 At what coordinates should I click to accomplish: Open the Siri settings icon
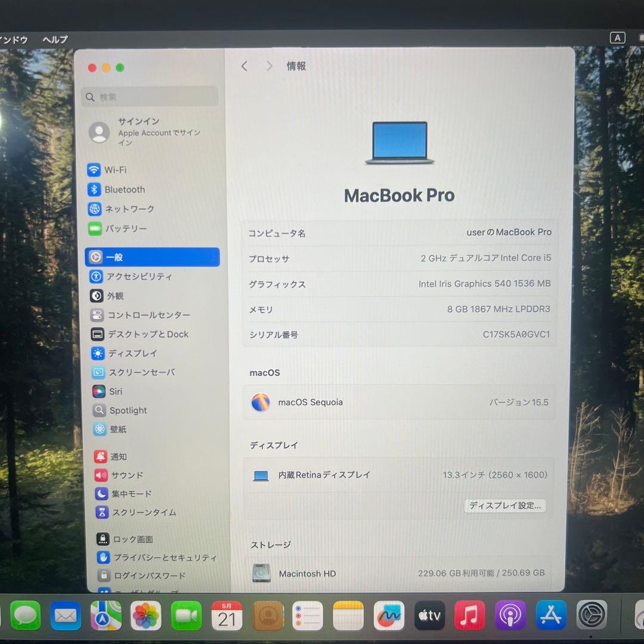click(97, 391)
